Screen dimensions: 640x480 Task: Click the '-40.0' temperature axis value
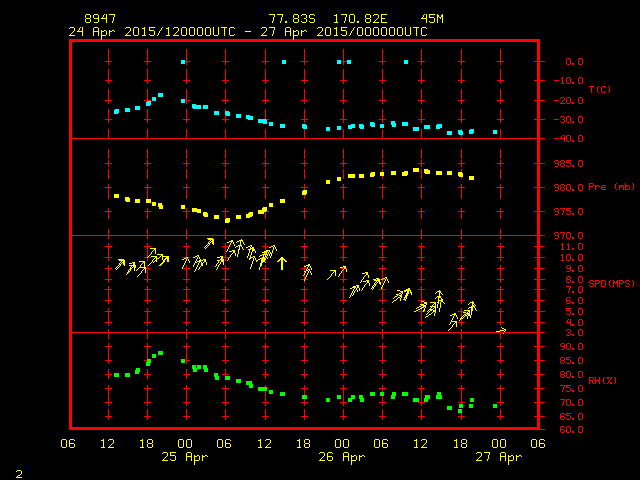click(x=569, y=139)
